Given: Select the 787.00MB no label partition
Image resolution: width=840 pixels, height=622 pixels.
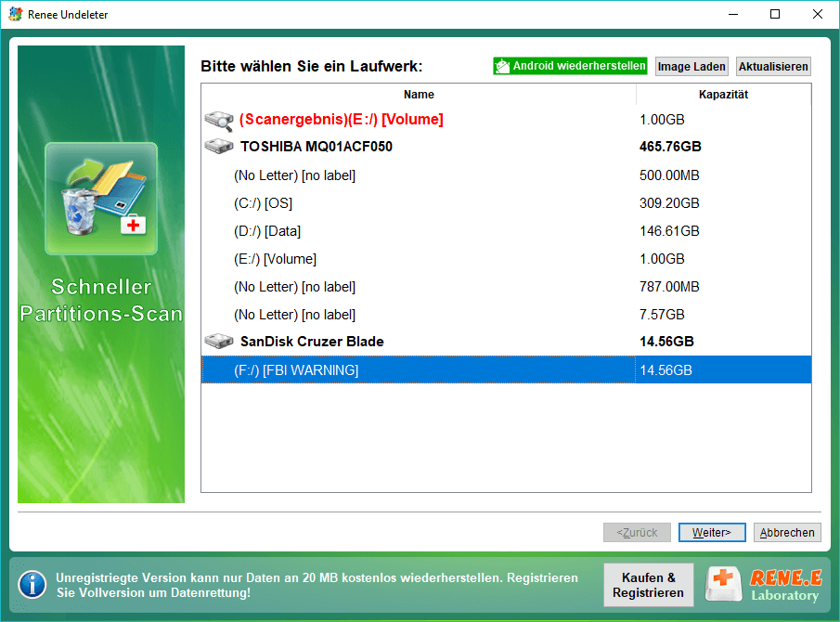Looking at the screenshot, I should pyautogui.click(x=506, y=287).
